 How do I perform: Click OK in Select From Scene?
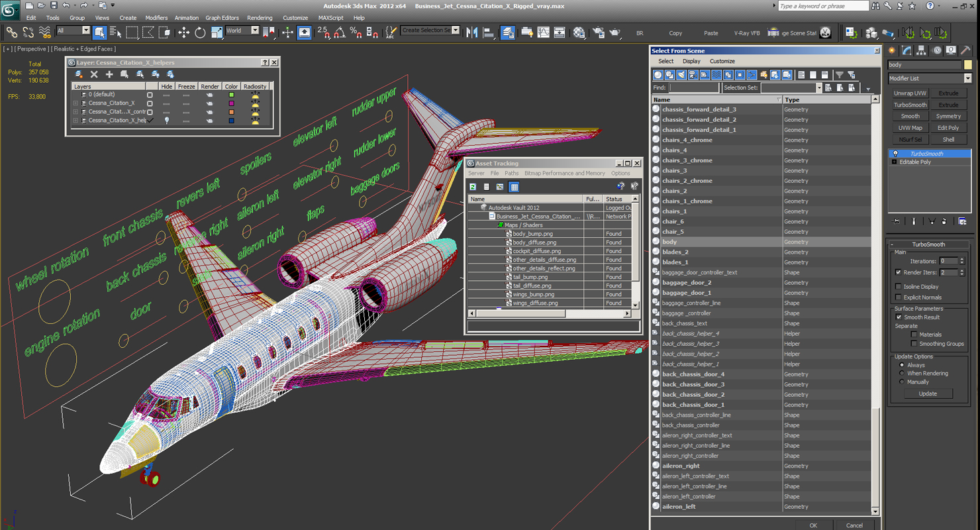coord(813,525)
